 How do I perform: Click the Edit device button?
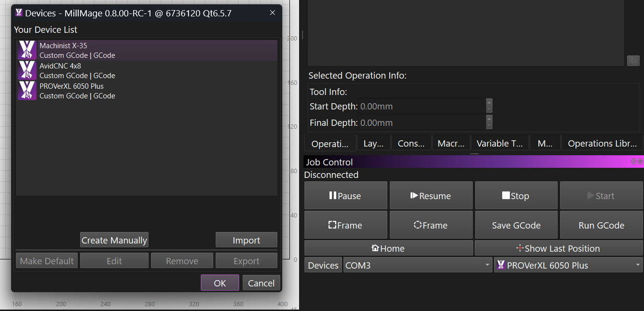point(114,261)
